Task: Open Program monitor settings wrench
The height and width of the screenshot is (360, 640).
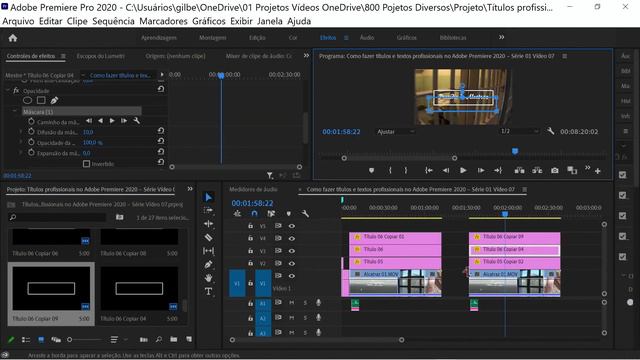Action: coord(551,131)
